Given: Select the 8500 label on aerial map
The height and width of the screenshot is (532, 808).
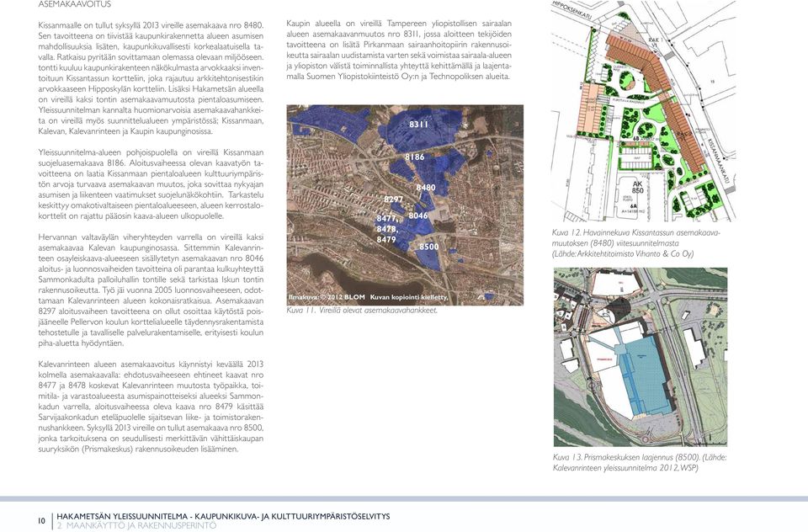Looking at the screenshot, I should (428, 247).
